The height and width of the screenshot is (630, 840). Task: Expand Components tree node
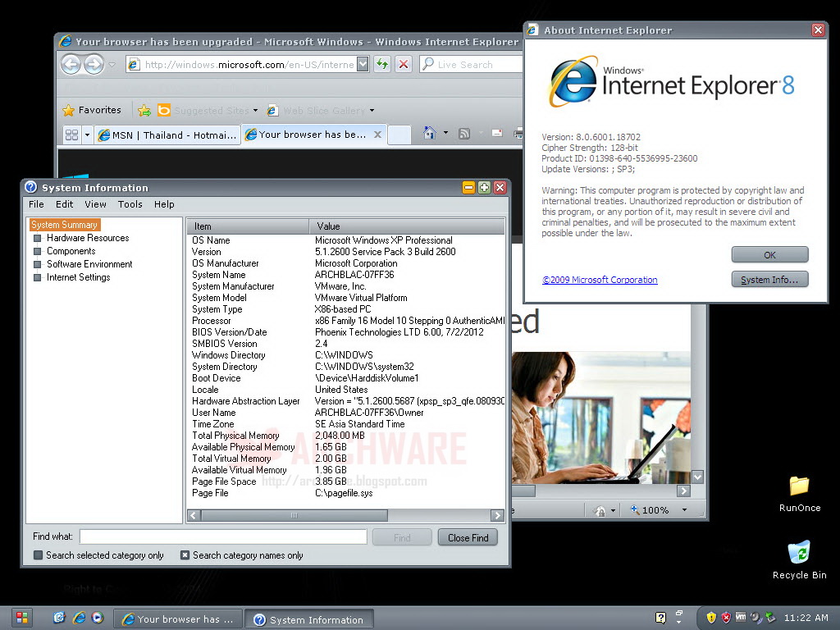click(x=37, y=251)
